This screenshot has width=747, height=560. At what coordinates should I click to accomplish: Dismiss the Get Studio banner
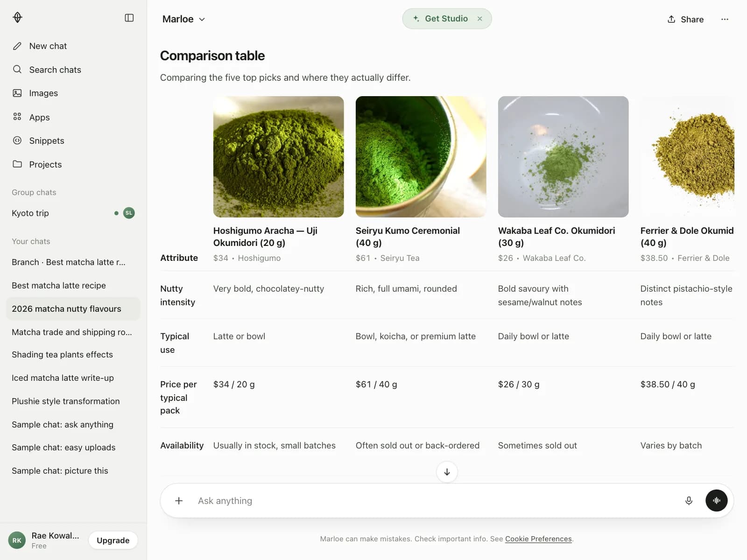[x=479, y=19]
